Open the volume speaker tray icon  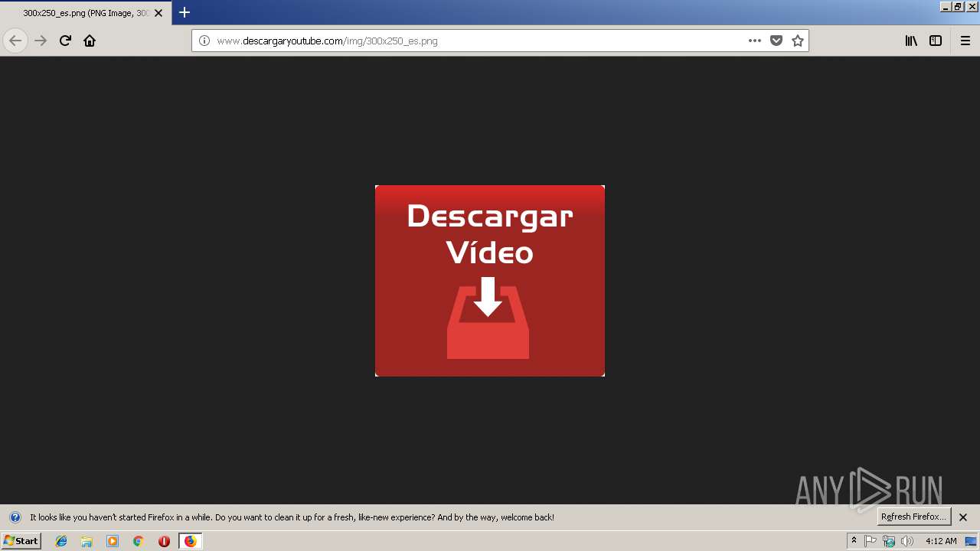907,541
